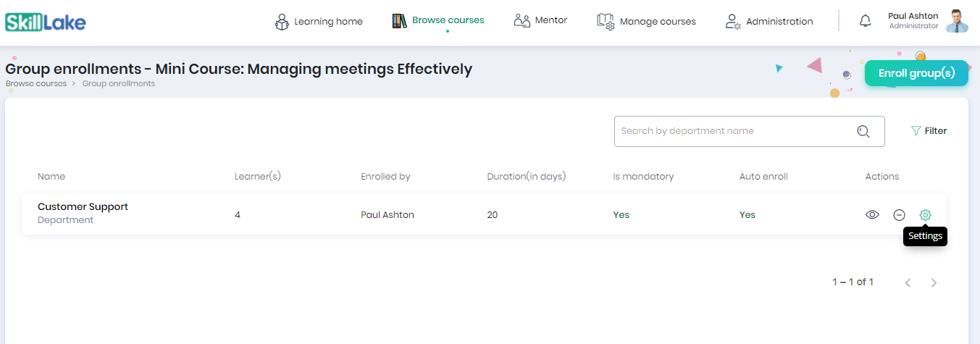Unenroll Customer Support via minus icon

(x=899, y=214)
